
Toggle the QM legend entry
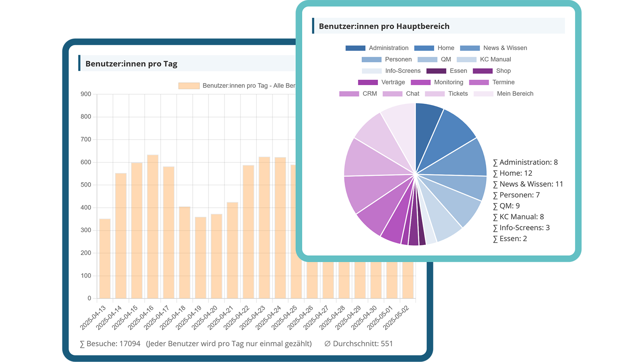434,60
